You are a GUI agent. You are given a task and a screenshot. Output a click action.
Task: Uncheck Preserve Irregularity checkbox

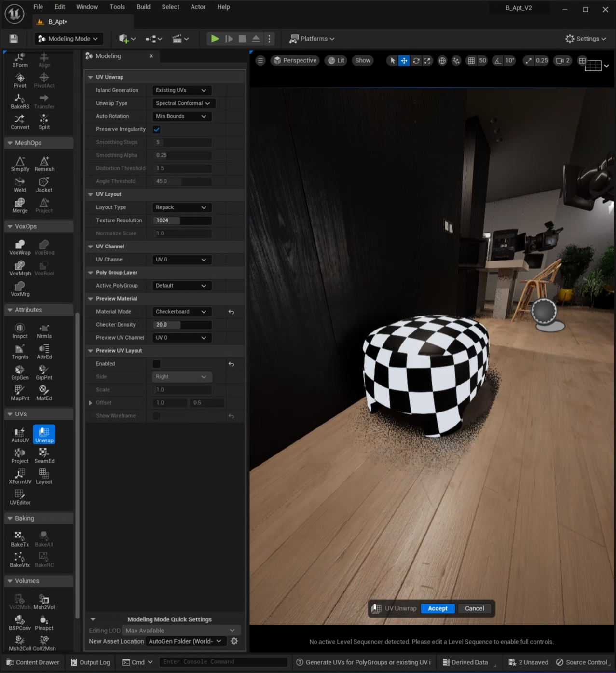tap(157, 129)
